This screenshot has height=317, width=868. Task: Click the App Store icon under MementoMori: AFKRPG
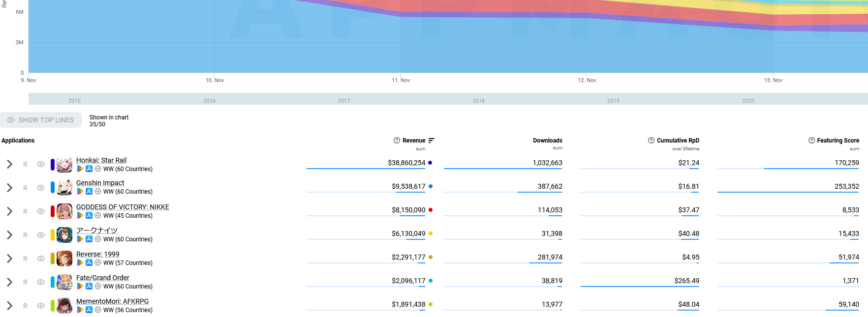click(89, 310)
